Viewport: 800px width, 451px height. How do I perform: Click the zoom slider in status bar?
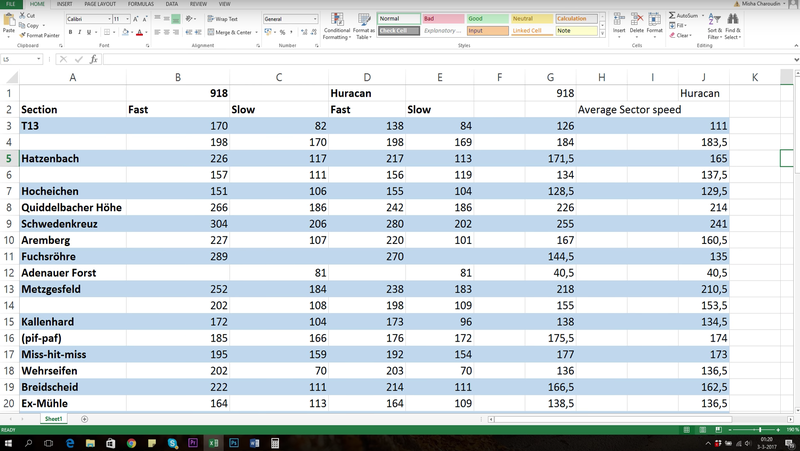pos(759,430)
